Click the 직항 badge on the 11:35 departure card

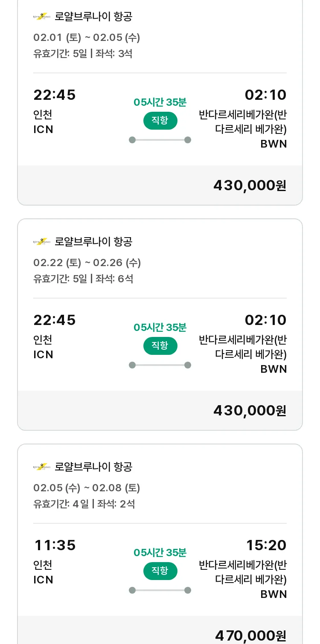coord(160,571)
